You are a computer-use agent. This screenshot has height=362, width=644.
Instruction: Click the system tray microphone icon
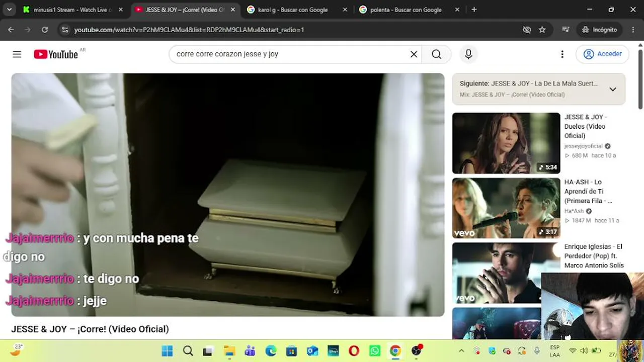[537, 351]
